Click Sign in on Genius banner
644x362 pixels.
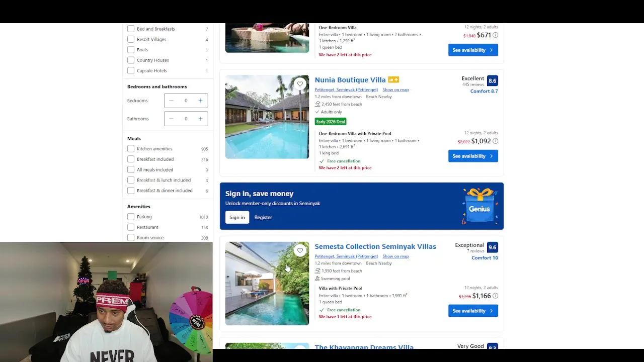pos(237,217)
